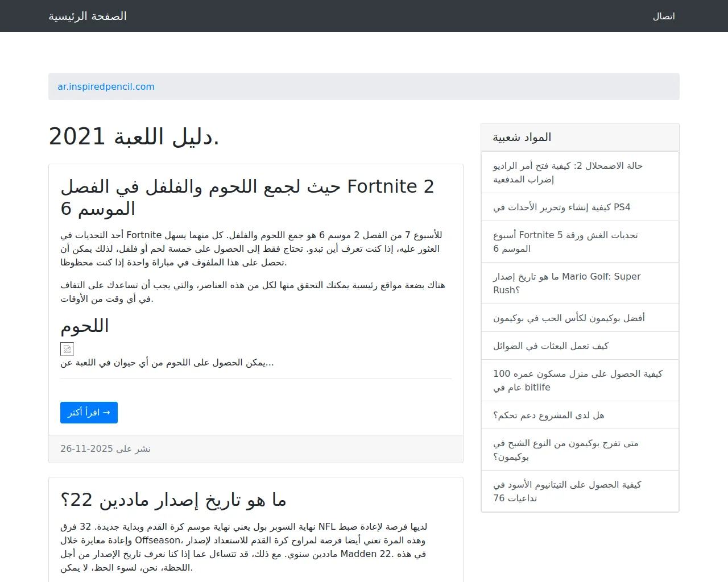The image size is (728, 582).
Task: Open the الصفحة الرئيسية home link
Action: click(x=88, y=16)
